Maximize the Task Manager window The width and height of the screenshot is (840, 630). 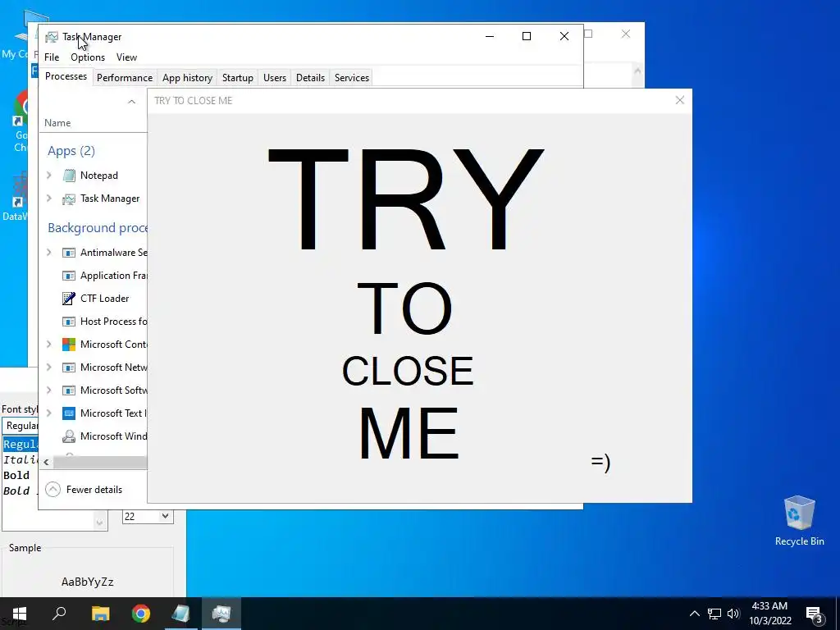point(527,36)
